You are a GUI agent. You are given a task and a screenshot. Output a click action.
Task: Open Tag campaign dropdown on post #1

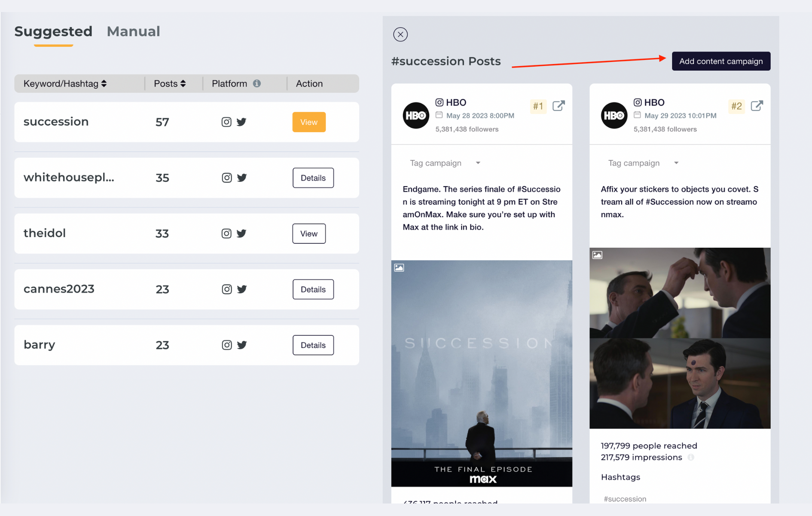pyautogui.click(x=445, y=163)
